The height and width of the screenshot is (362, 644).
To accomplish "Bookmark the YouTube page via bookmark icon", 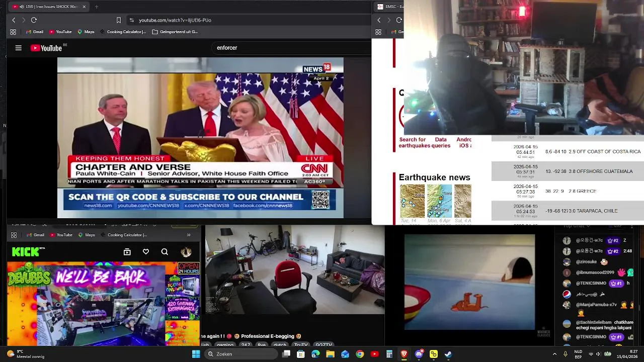I will coord(119,20).
